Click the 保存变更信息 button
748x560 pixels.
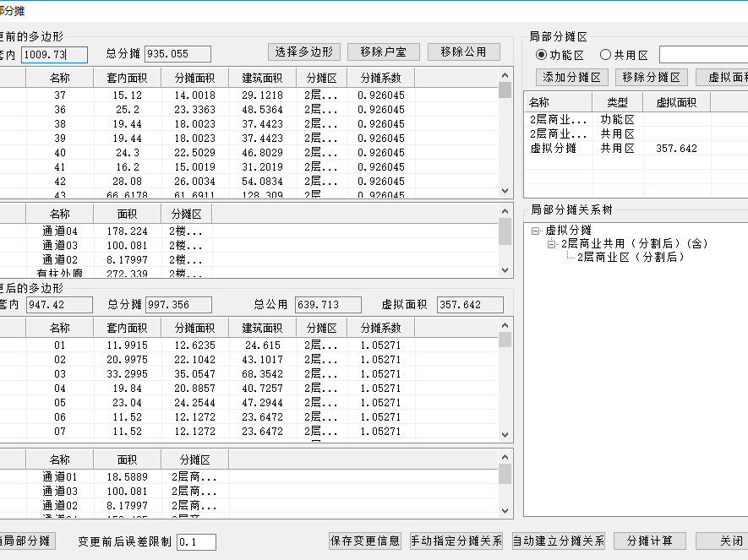pos(365,541)
